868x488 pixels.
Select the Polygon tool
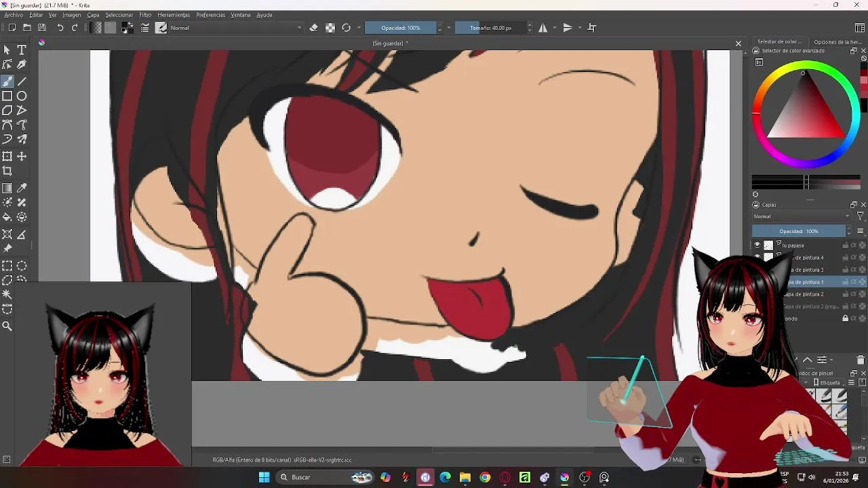pyautogui.click(x=7, y=110)
